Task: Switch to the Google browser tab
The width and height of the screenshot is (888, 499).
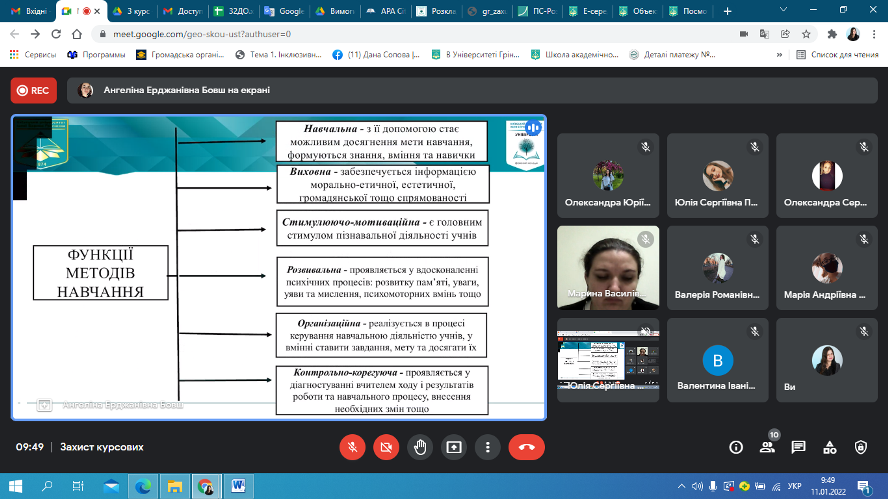Action: pos(287,11)
